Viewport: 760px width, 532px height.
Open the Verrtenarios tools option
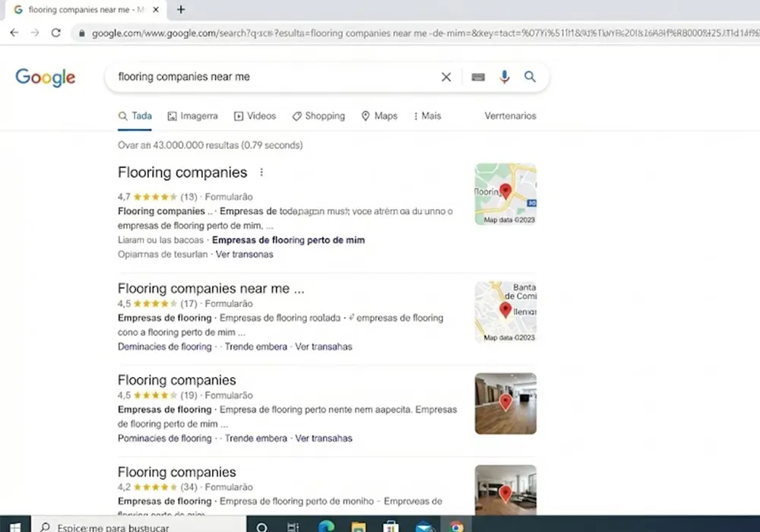511,116
